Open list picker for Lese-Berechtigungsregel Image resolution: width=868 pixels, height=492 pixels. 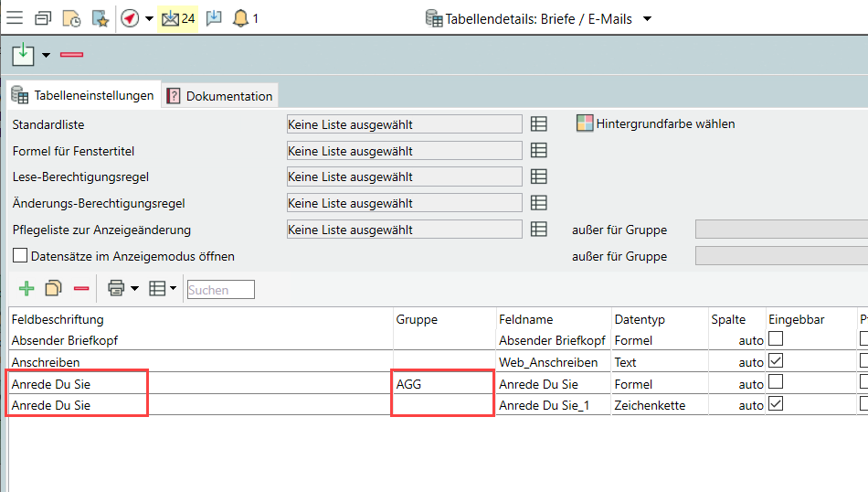(x=539, y=176)
